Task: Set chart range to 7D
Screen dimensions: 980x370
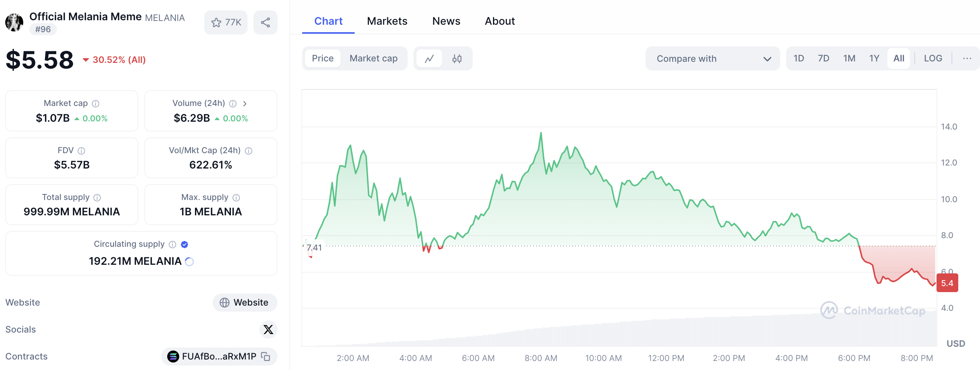Action: point(823,58)
